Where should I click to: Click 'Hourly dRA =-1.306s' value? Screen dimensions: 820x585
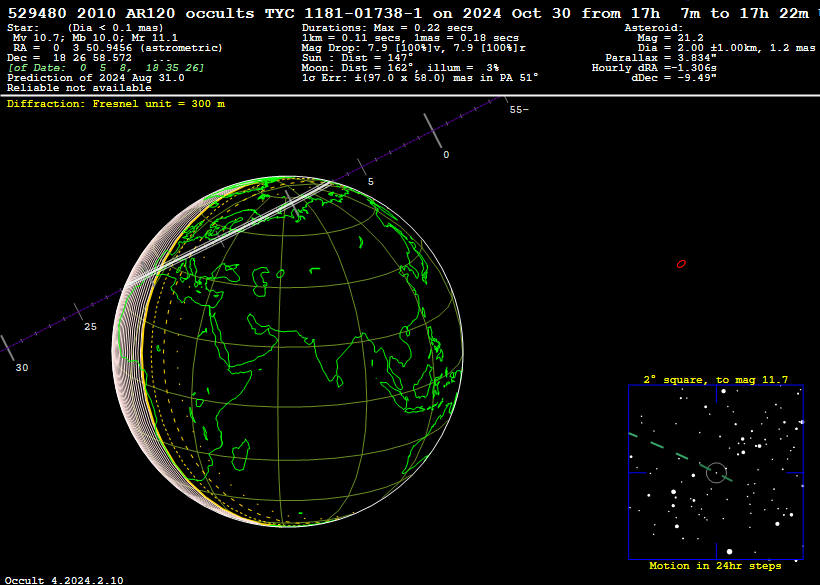[x=654, y=67]
